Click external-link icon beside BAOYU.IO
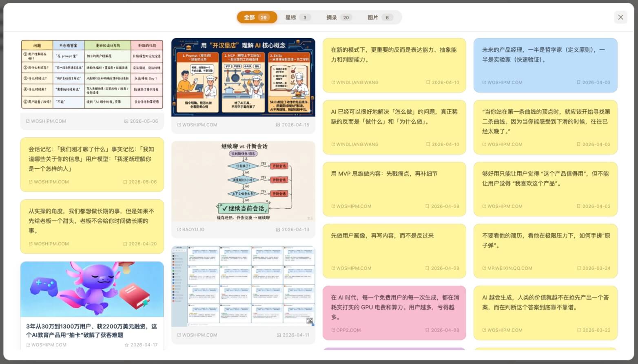 pyautogui.click(x=179, y=229)
